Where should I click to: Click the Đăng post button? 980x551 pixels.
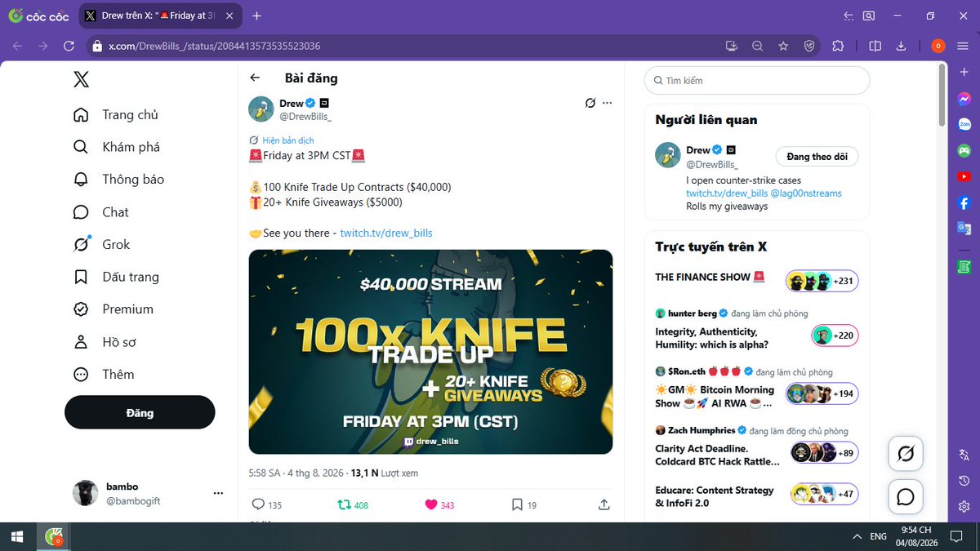point(140,412)
